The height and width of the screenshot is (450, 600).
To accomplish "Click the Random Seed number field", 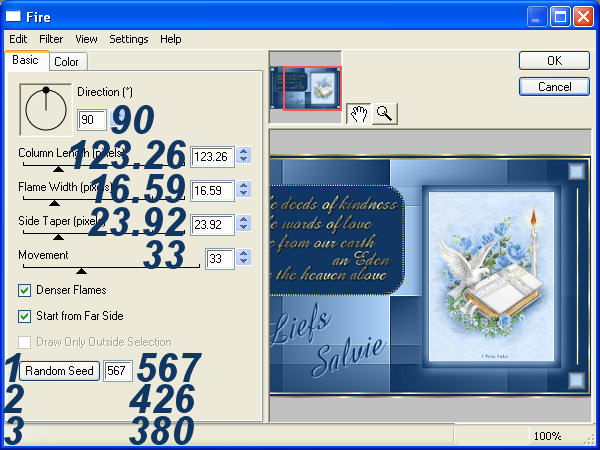I will 118,371.
